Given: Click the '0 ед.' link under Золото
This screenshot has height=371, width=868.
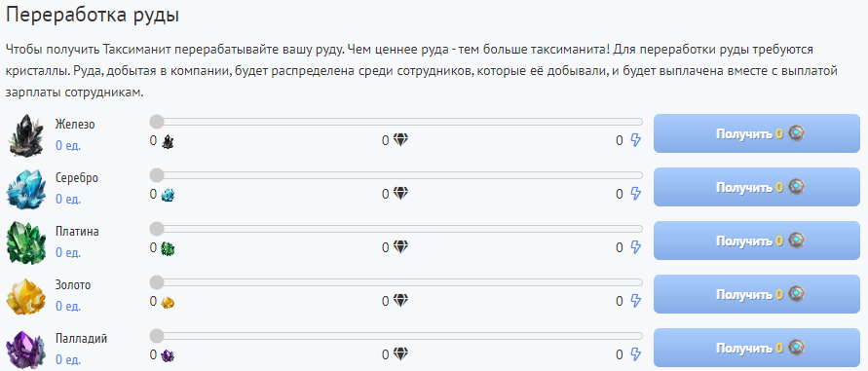Looking at the screenshot, I should click(68, 306).
